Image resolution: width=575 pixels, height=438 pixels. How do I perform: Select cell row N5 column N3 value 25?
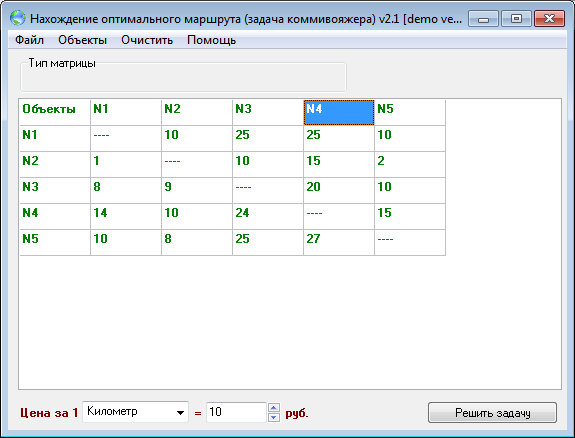[268, 242]
